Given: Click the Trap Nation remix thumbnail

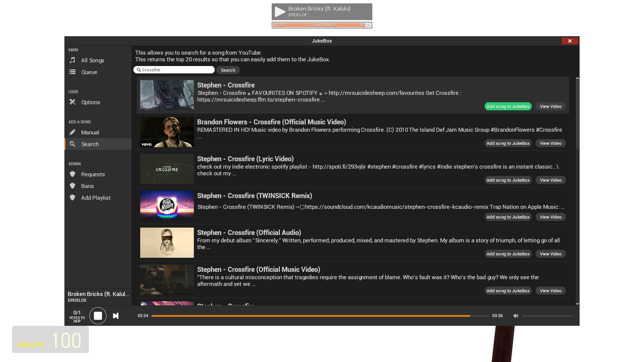Looking at the screenshot, I should click(x=167, y=206).
